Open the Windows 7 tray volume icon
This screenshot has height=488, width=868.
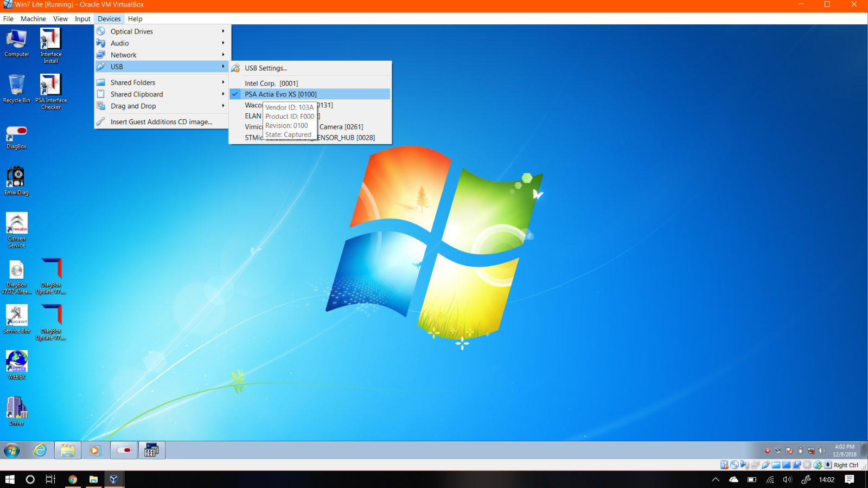click(822, 451)
